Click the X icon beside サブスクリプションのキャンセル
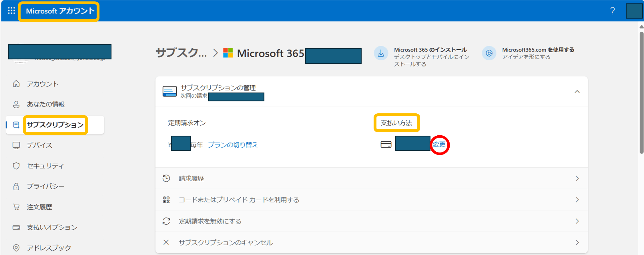 click(x=166, y=242)
